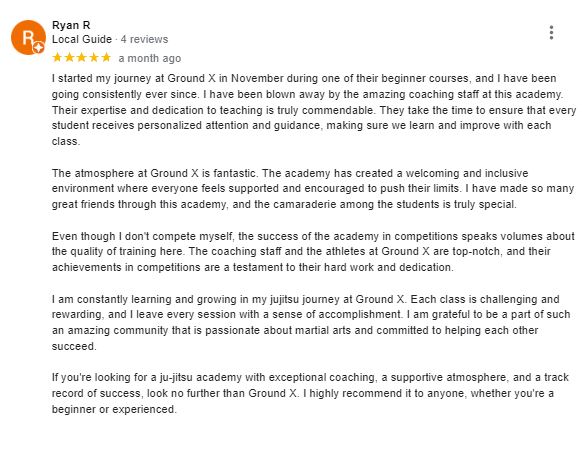
Task: Select the fourth rating star
Action: pos(94,57)
